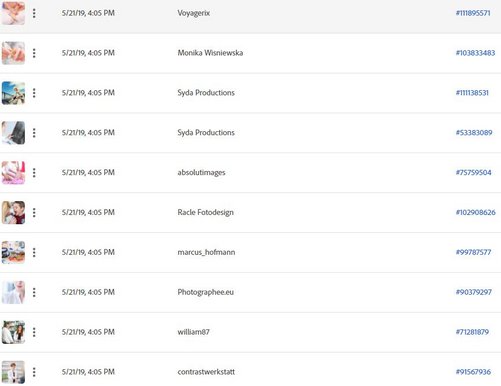The image size is (501, 386).
Task: Open the options menu beside Racle Fotodesign
Action: pos(34,212)
